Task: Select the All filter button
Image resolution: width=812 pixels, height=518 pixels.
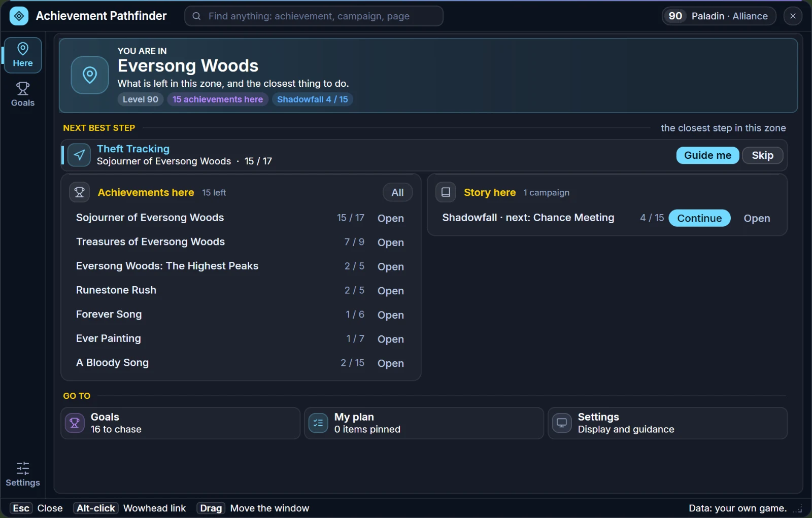Action: coord(397,192)
